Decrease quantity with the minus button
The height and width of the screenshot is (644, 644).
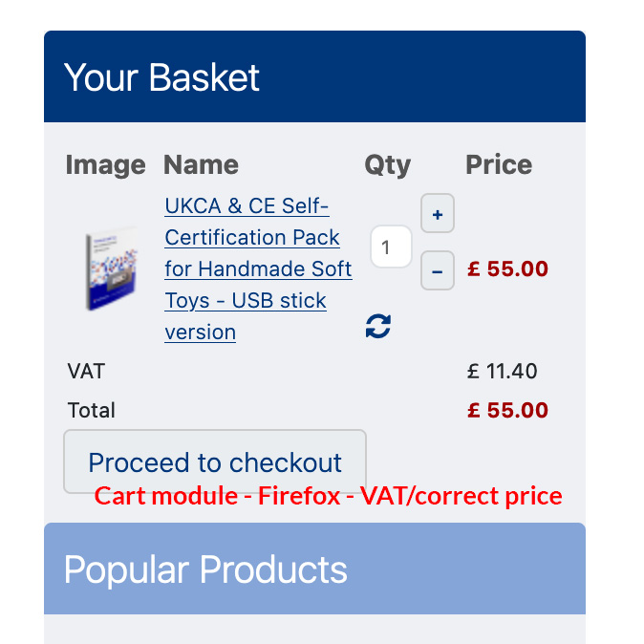tap(437, 271)
